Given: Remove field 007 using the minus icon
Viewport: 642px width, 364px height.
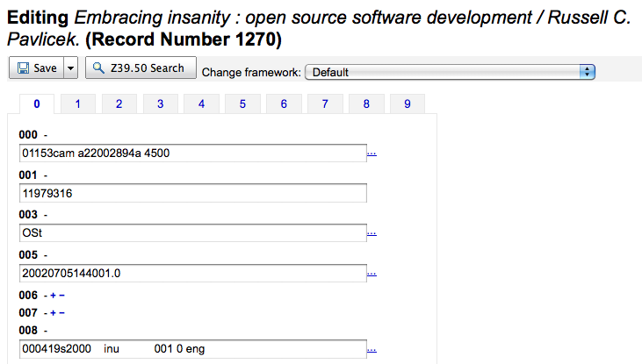Looking at the screenshot, I should tap(61, 313).
